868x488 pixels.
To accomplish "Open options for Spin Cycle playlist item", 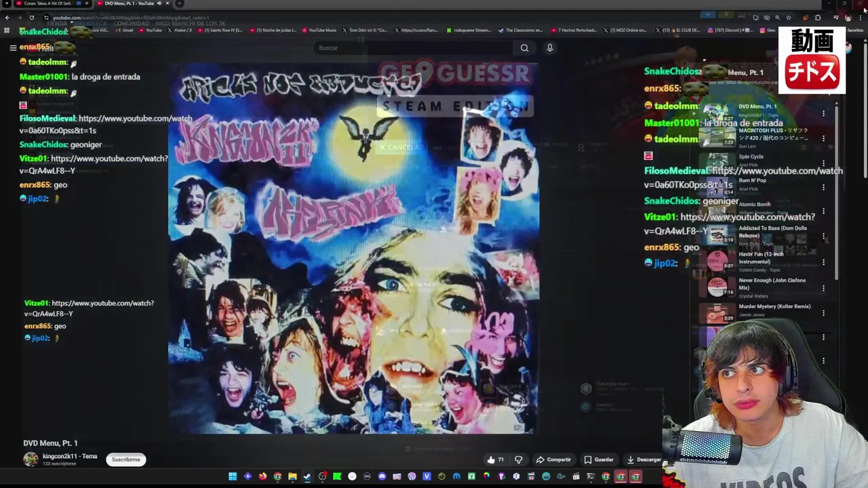I will pyautogui.click(x=823, y=163).
